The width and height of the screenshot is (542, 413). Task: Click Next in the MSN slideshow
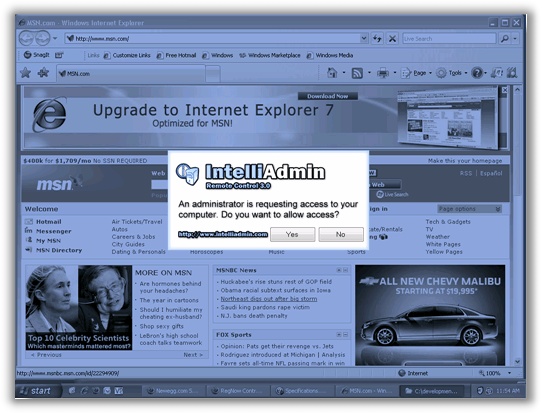tap(193, 355)
